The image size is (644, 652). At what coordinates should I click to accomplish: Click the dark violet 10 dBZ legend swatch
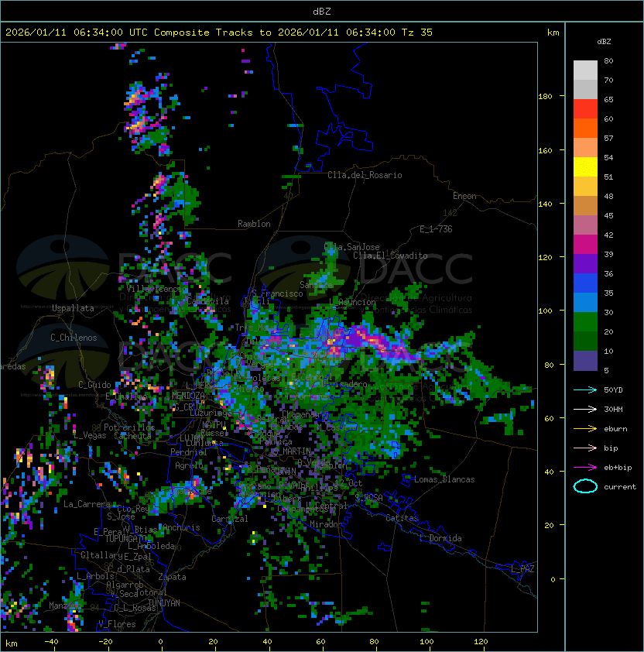(x=585, y=361)
